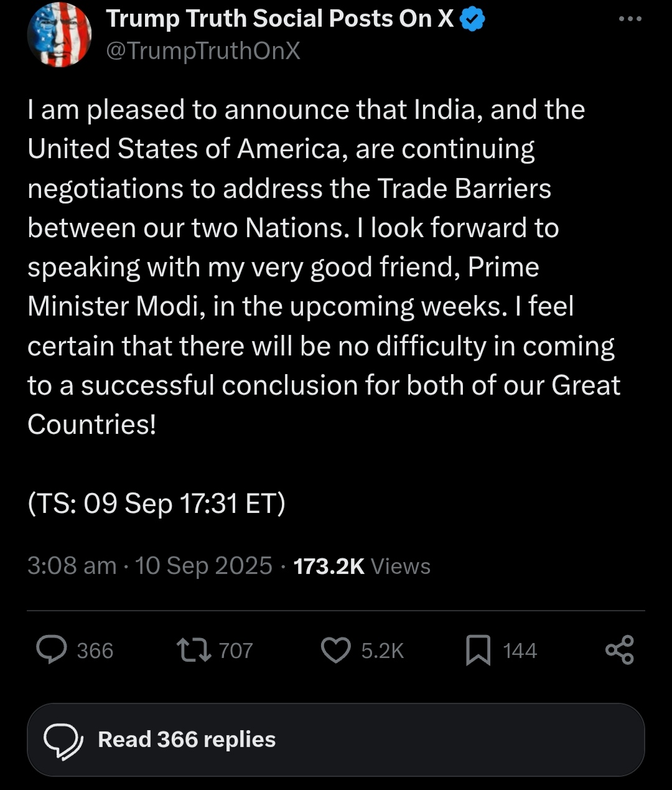
Task: Click the chat bubbles icon beside Read replies
Action: (x=63, y=741)
